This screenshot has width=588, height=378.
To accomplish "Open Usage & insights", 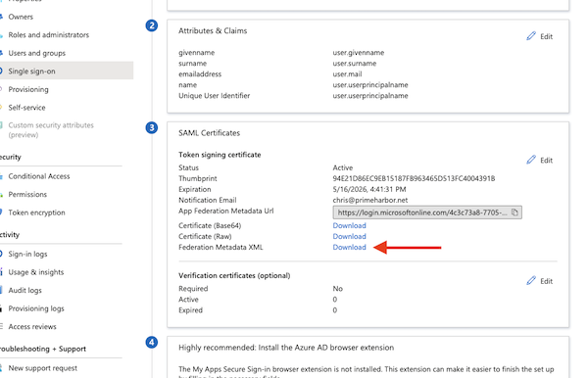I will 36,272.
